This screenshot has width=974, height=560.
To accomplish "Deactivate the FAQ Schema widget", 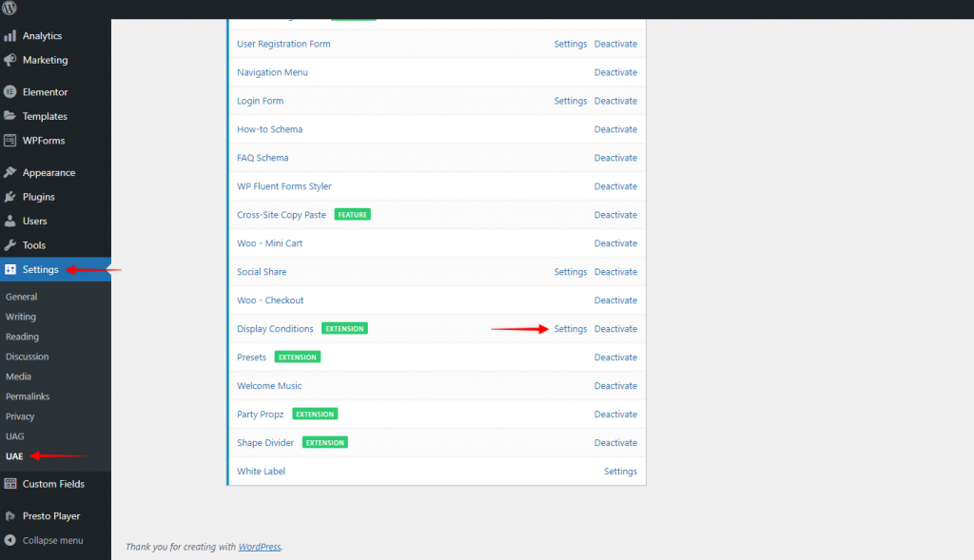I will click(x=615, y=157).
